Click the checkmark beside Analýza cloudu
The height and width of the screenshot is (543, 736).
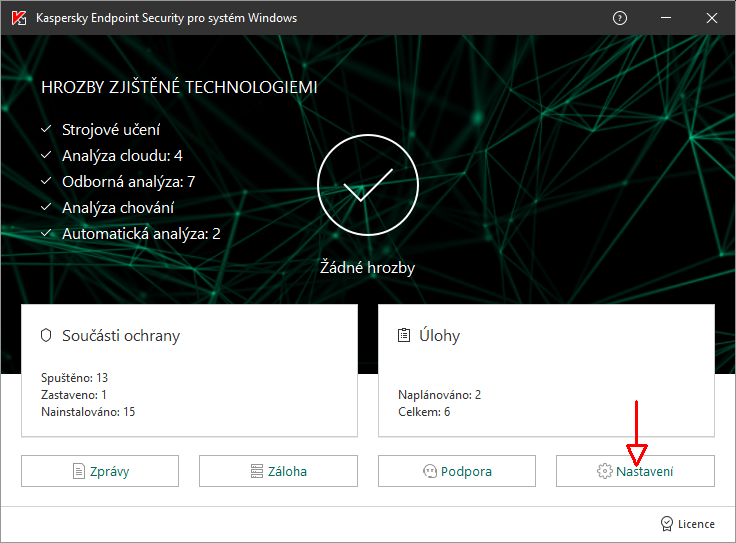pos(46,154)
